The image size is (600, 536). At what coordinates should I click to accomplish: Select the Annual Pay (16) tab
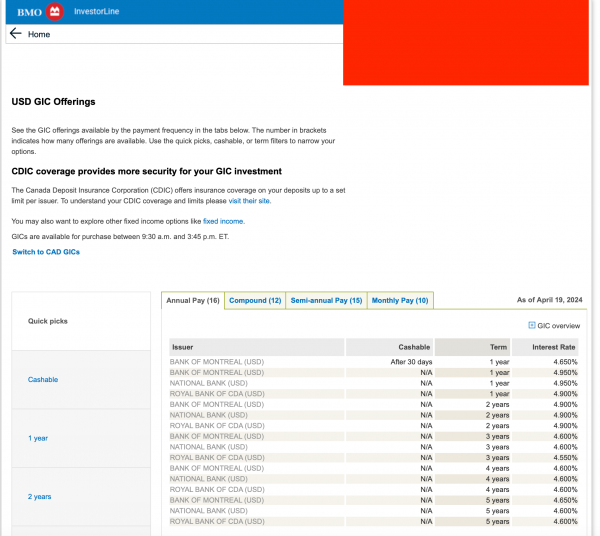(193, 300)
